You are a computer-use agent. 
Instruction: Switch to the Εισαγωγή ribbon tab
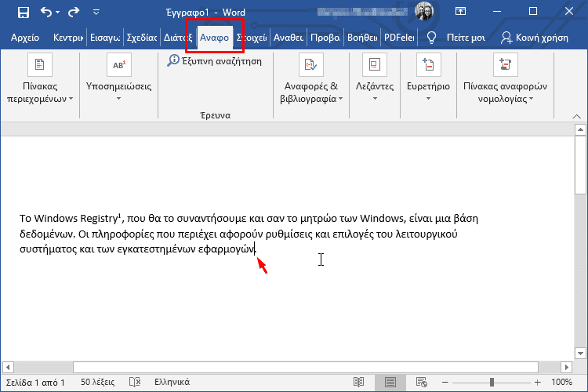coord(105,38)
